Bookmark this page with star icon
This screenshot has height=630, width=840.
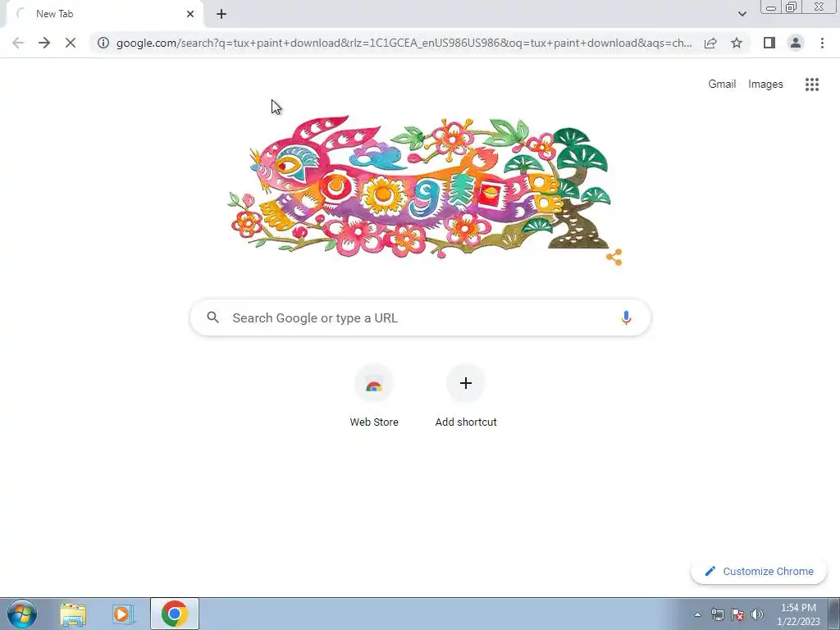coord(737,43)
